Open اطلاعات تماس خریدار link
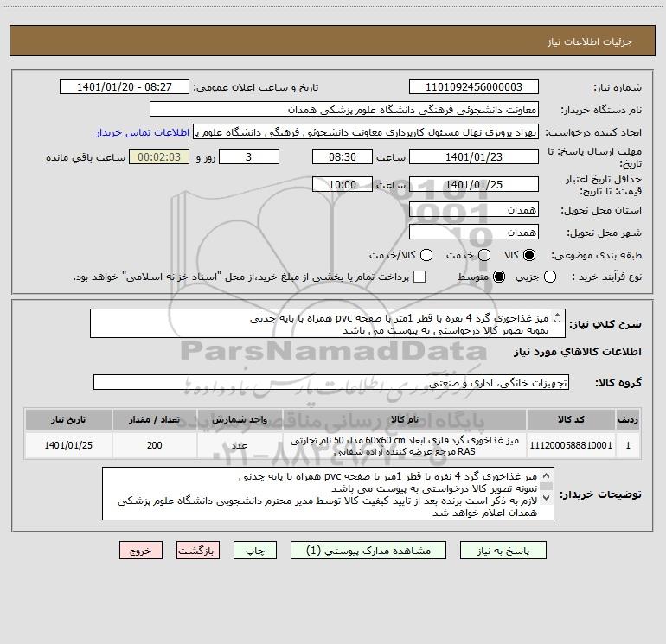 click(x=143, y=132)
